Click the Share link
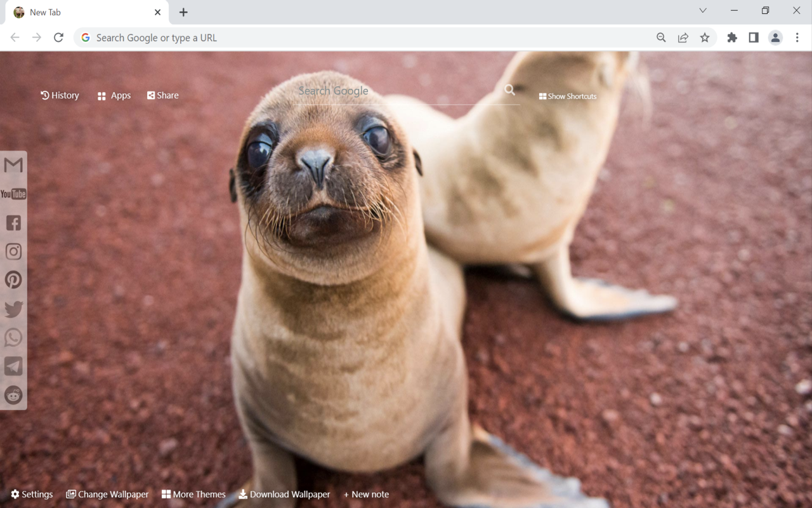 (x=163, y=95)
